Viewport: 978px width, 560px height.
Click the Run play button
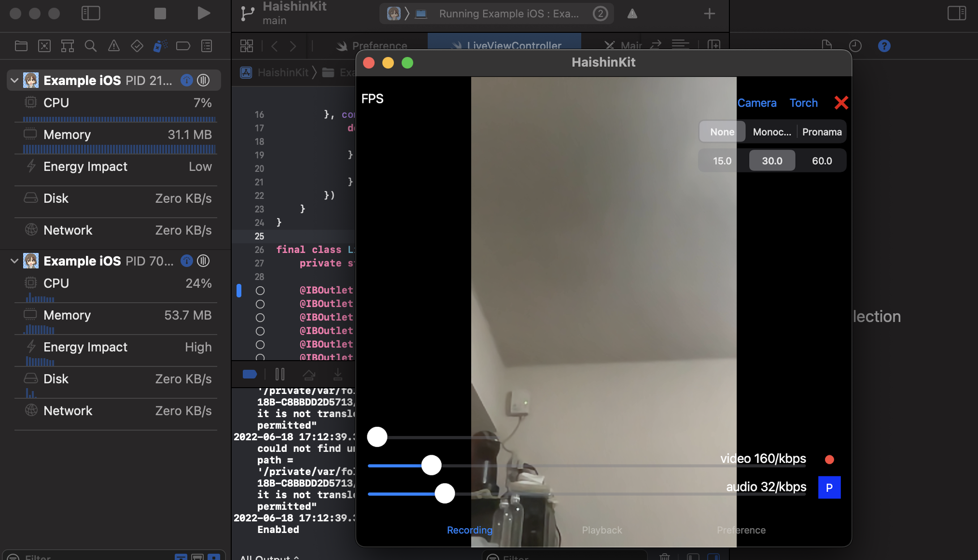point(204,13)
